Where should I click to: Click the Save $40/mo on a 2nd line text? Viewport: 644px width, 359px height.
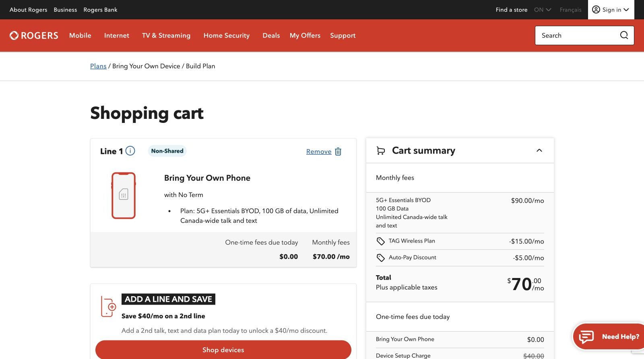tap(163, 316)
